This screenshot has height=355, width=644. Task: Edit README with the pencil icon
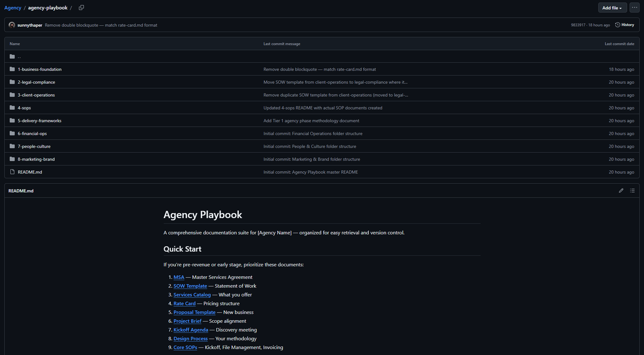click(x=621, y=191)
